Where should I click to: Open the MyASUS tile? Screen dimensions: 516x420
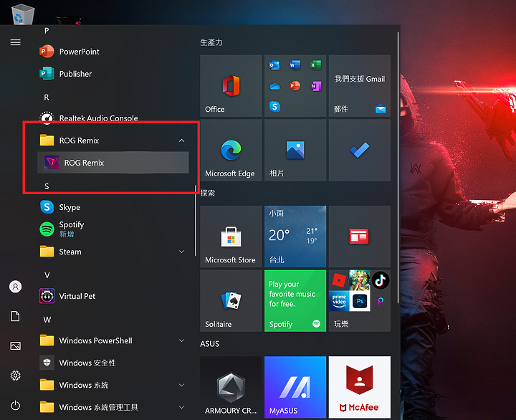click(295, 387)
